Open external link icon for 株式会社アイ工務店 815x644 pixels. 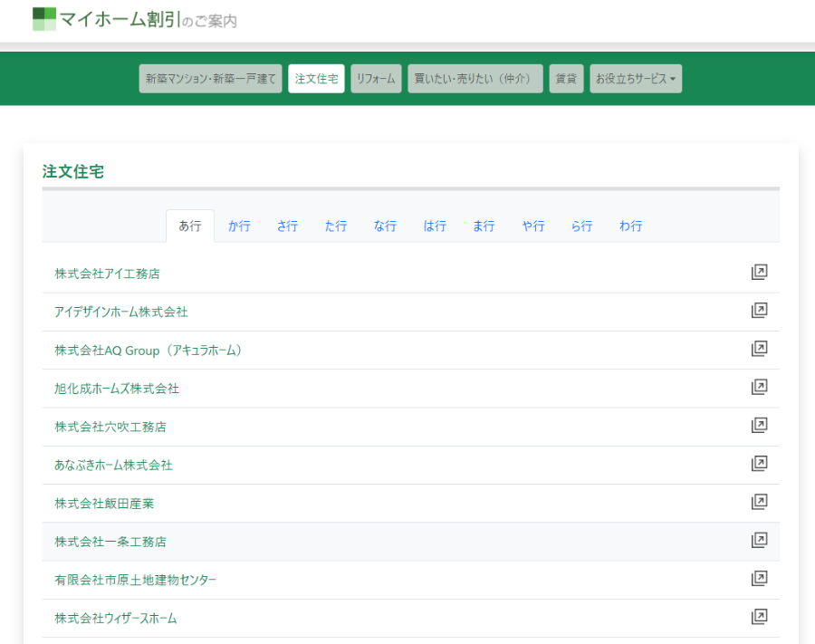pyautogui.click(x=759, y=272)
